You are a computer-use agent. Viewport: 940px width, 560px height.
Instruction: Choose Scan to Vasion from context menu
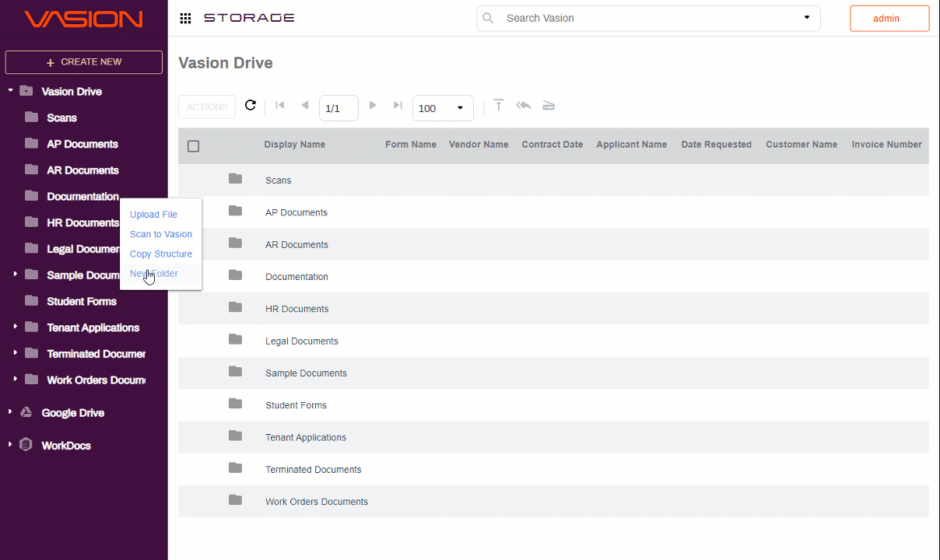click(x=161, y=234)
